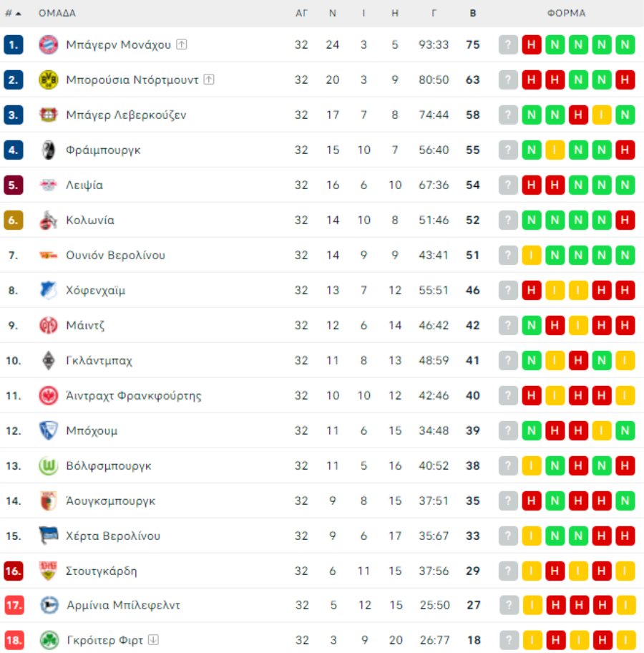The height and width of the screenshot is (653, 644).
Task: Sort standings by the Β points header
Action: pyautogui.click(x=473, y=14)
